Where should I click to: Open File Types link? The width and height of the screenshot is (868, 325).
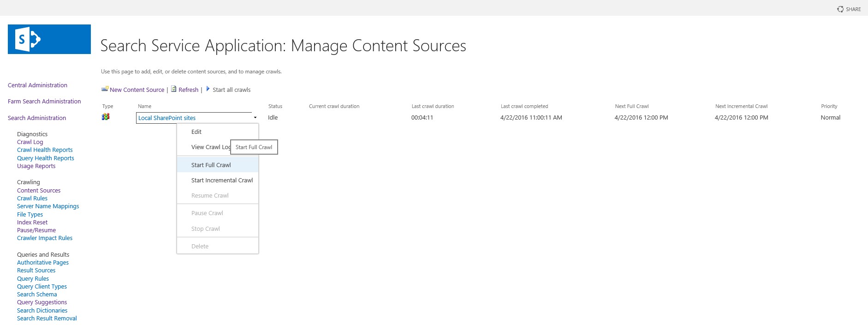(30, 215)
